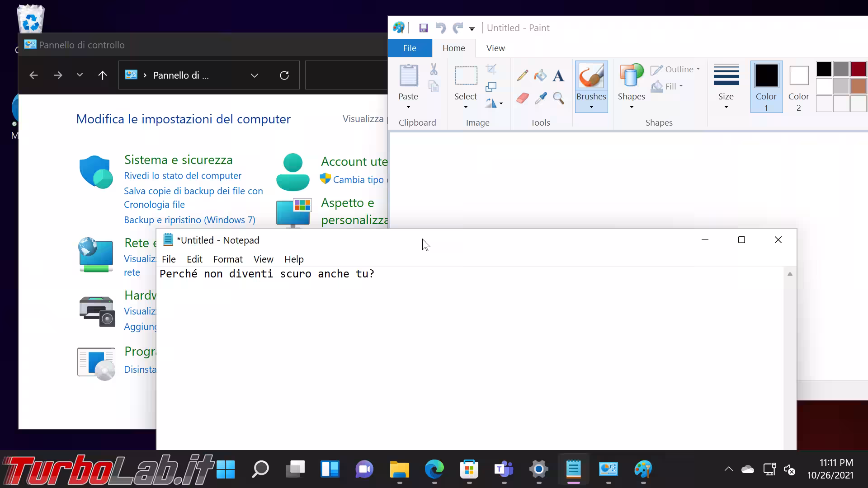
Task: Select the Color picker eyedropper tool
Action: pos(541,98)
